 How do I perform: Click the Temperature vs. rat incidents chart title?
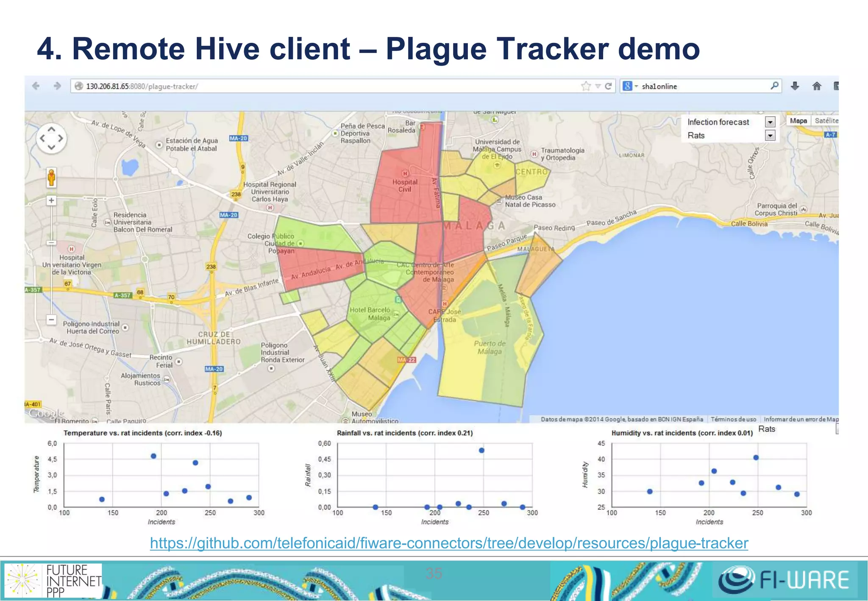(143, 433)
